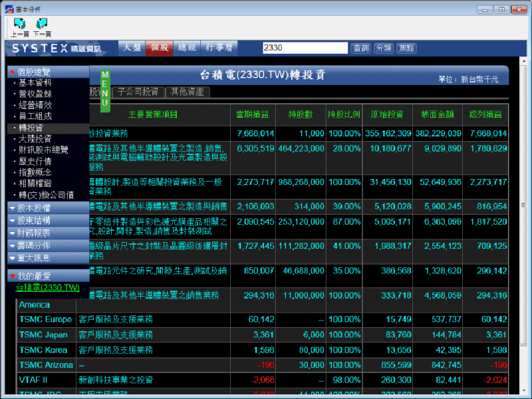Screen dimensions: 532x399
Task: Open 台積電(2330.TW) favorite link
Action: (x=48, y=288)
